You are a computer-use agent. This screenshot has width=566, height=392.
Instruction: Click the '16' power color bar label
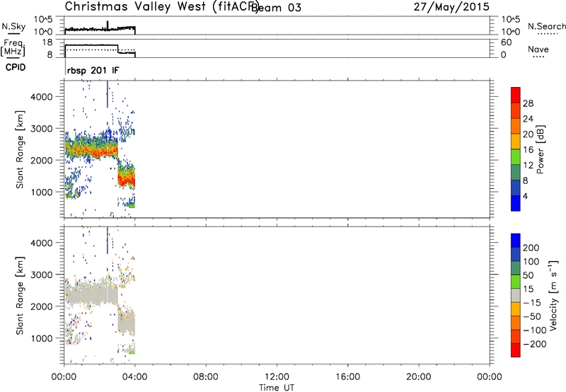pyautogui.click(x=528, y=150)
